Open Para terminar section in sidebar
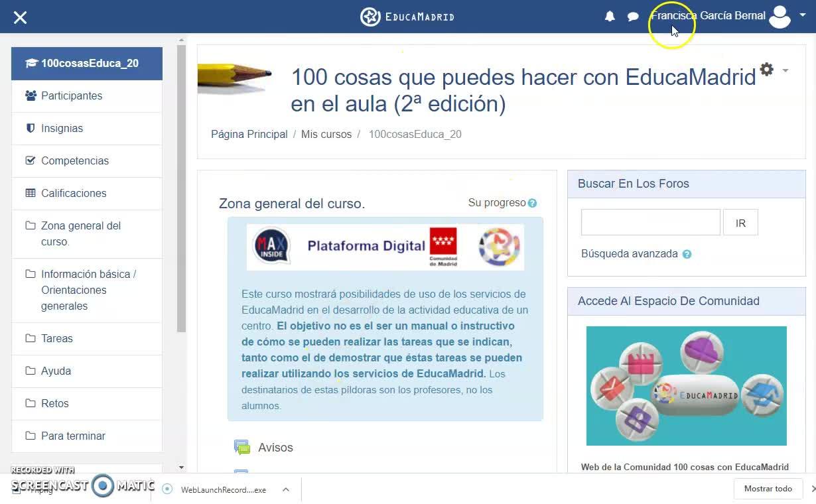This screenshot has width=816, height=504. 87,436
